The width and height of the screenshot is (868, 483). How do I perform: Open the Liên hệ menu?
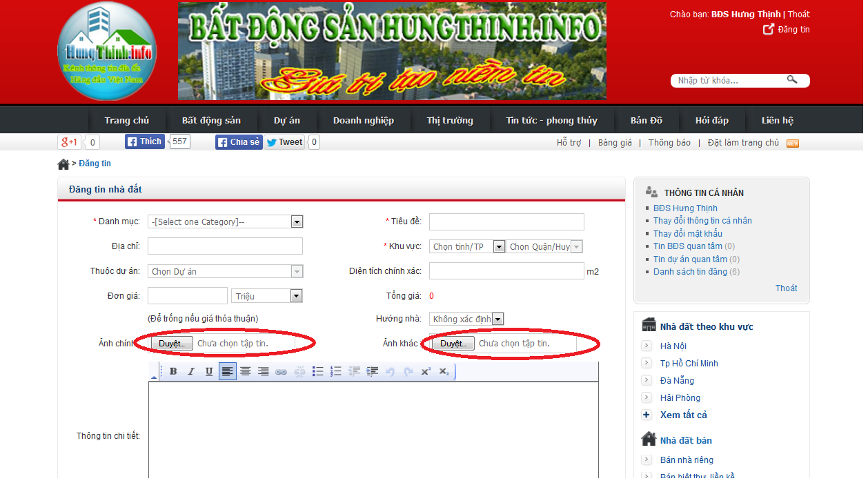pyautogui.click(x=778, y=120)
